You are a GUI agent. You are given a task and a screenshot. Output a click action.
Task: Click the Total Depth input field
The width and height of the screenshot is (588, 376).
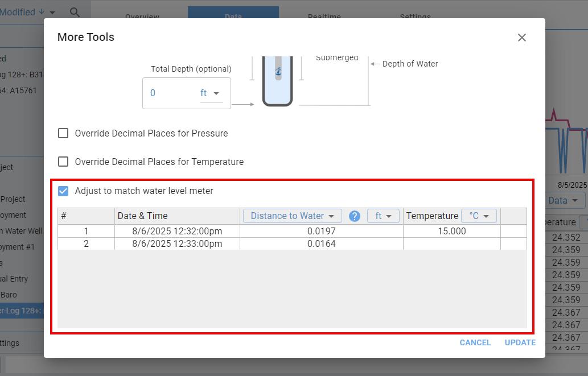pos(171,93)
